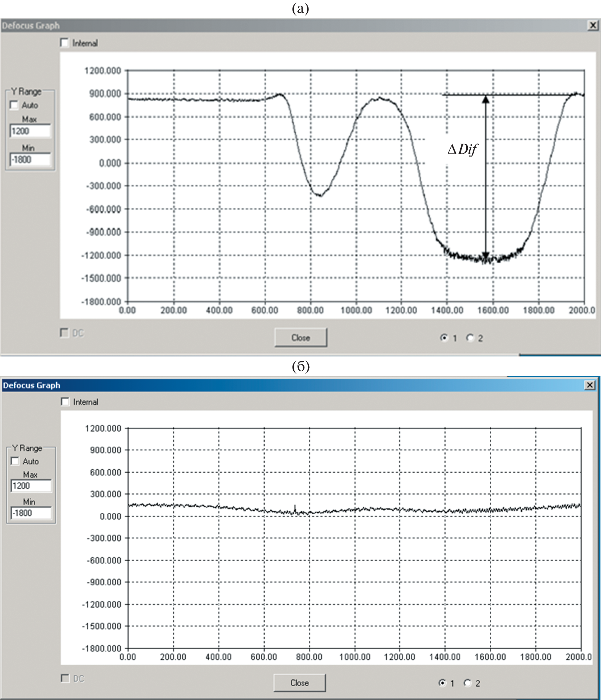Choose radio option 1 in the blue-titled window

point(442,683)
